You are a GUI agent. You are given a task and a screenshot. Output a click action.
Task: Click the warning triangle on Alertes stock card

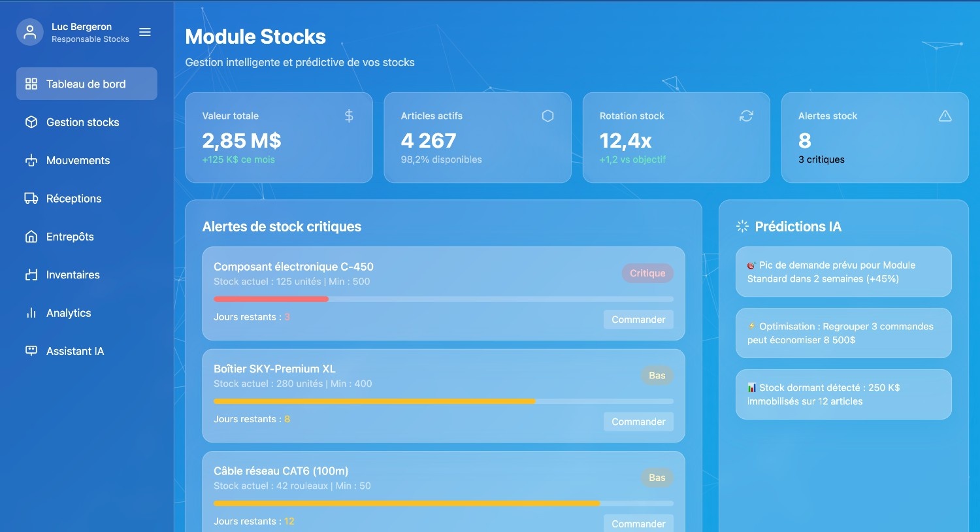[x=945, y=116]
